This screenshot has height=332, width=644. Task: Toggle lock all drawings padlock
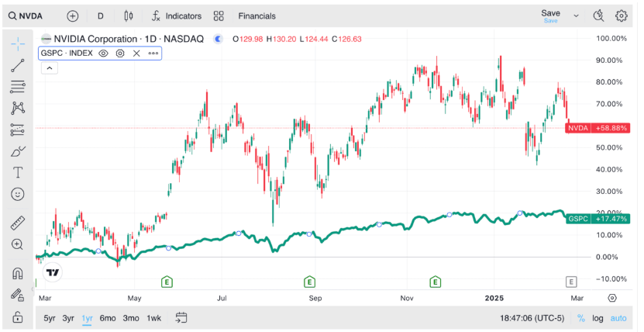click(x=18, y=317)
